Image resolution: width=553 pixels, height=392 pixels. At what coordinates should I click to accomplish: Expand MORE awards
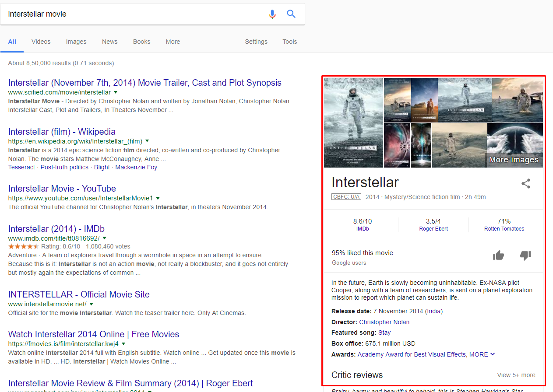pyautogui.click(x=482, y=354)
